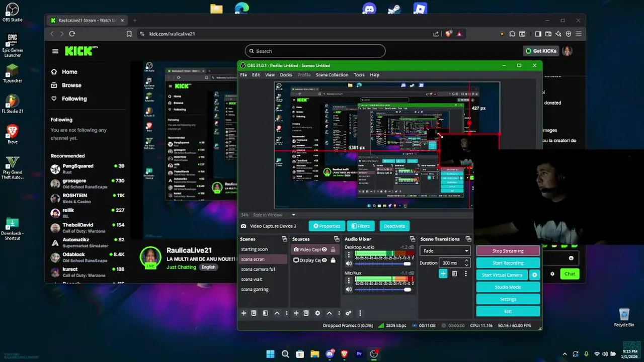Pop out the Audio Mixer dock

pyautogui.click(x=413, y=239)
